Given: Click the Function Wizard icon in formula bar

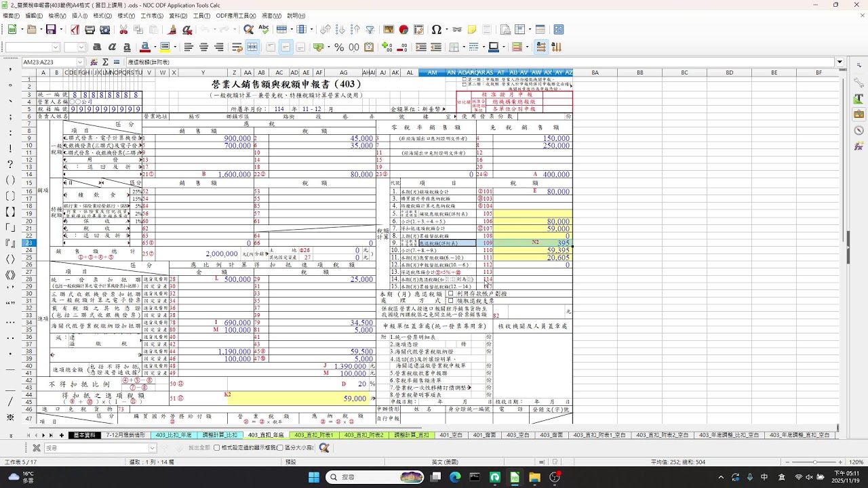Looking at the screenshot, I should [x=94, y=62].
